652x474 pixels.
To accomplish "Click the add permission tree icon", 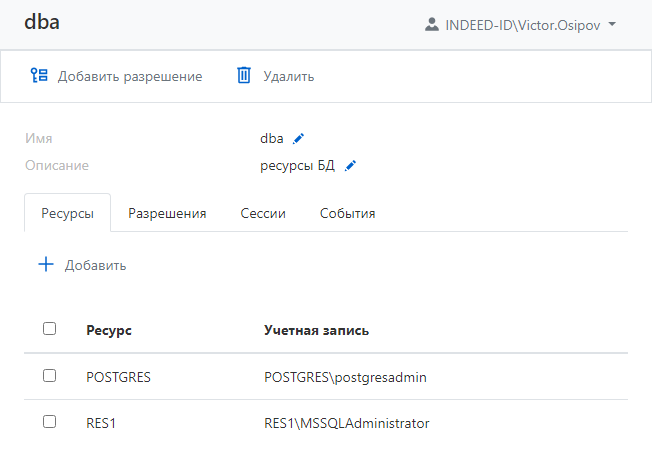I will pyautogui.click(x=39, y=76).
